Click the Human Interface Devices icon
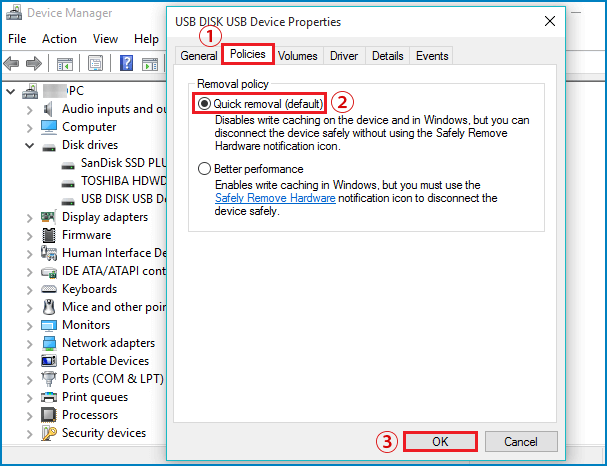Screen dimensions: 607x466 pos(49,253)
